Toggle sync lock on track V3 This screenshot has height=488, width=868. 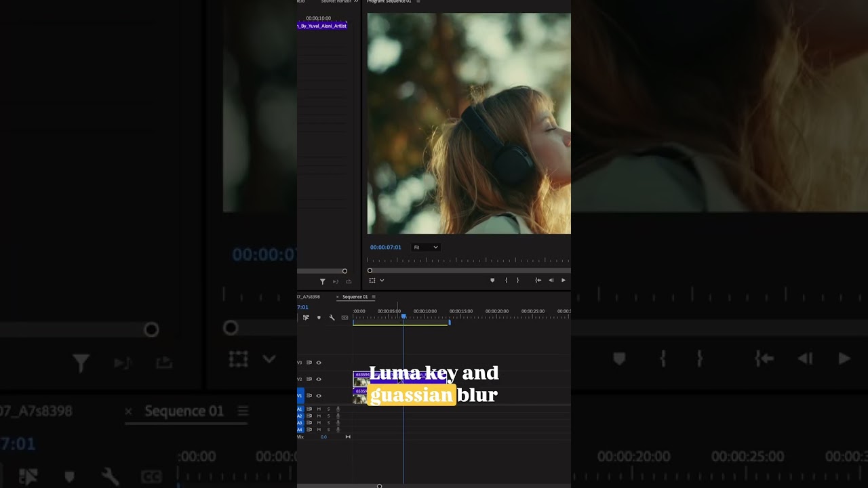(x=309, y=363)
